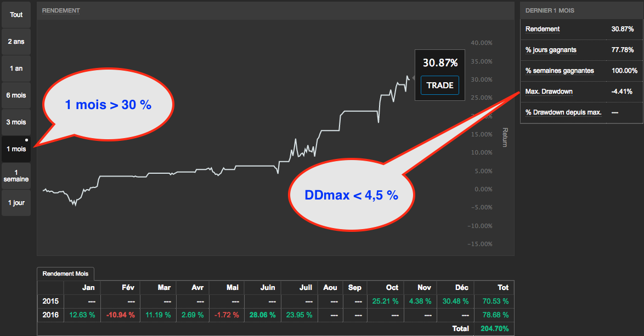Click the 30.87% chart tooltip value
The image size is (644, 336).
(440, 63)
